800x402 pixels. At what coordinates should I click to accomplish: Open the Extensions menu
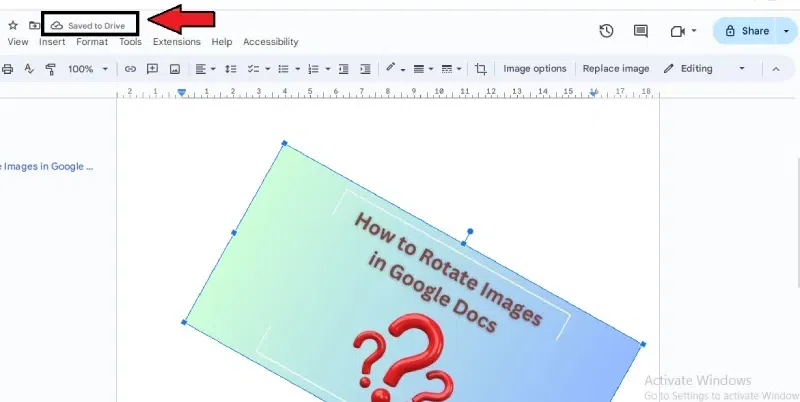[x=177, y=42]
